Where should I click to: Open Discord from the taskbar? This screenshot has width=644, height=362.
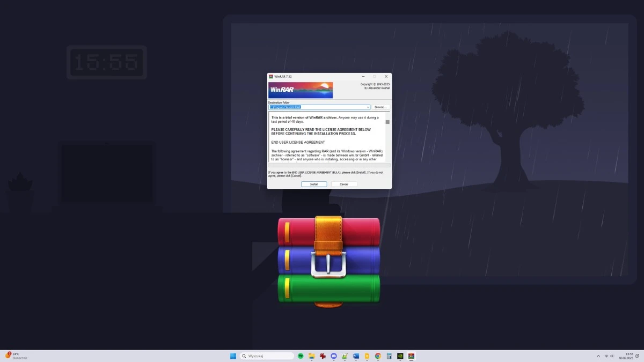334,356
